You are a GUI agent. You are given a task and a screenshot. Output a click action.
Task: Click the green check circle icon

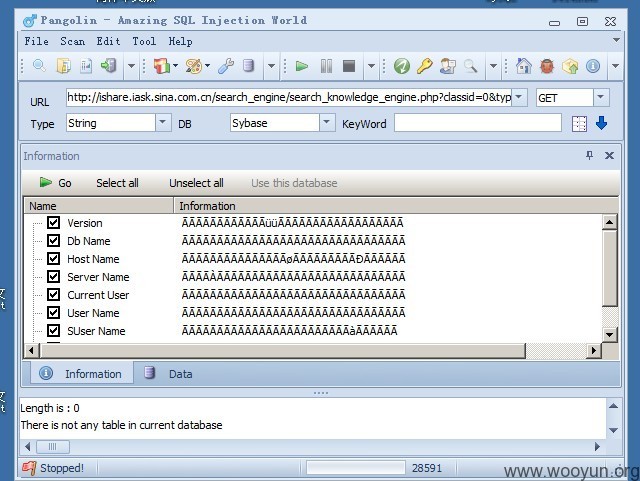pyautogui.click(x=402, y=66)
